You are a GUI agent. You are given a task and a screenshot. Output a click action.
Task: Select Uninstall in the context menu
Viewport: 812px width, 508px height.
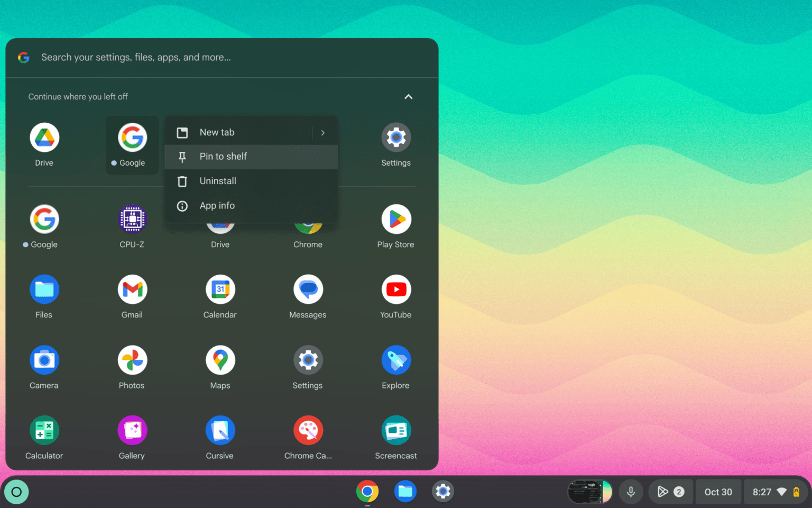coord(218,181)
